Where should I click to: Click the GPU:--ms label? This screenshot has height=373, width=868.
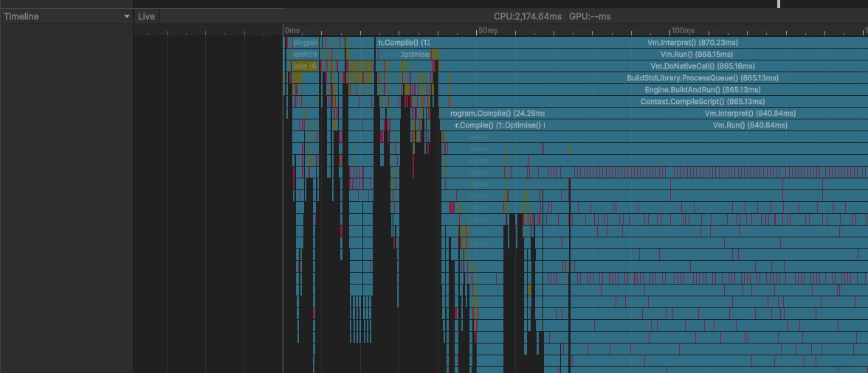coord(589,16)
